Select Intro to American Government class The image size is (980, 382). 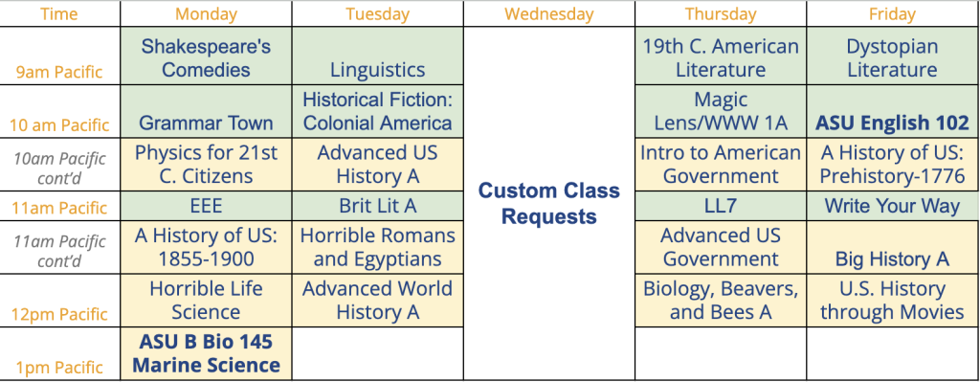click(721, 165)
